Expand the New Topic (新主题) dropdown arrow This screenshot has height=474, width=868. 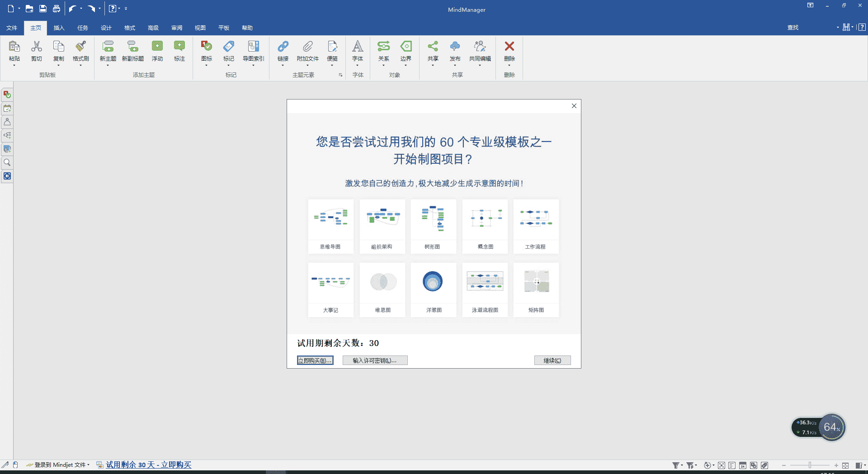pyautogui.click(x=108, y=66)
